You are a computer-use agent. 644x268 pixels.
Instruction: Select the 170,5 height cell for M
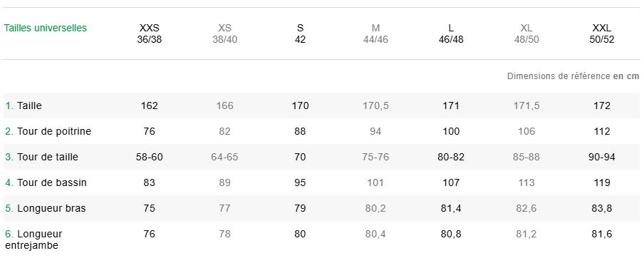[x=375, y=105]
